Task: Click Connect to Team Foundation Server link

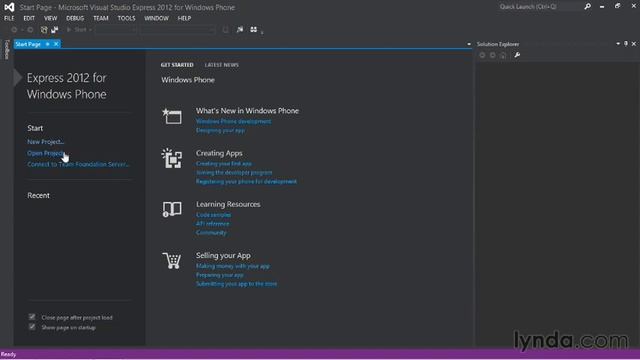Action: [78, 164]
